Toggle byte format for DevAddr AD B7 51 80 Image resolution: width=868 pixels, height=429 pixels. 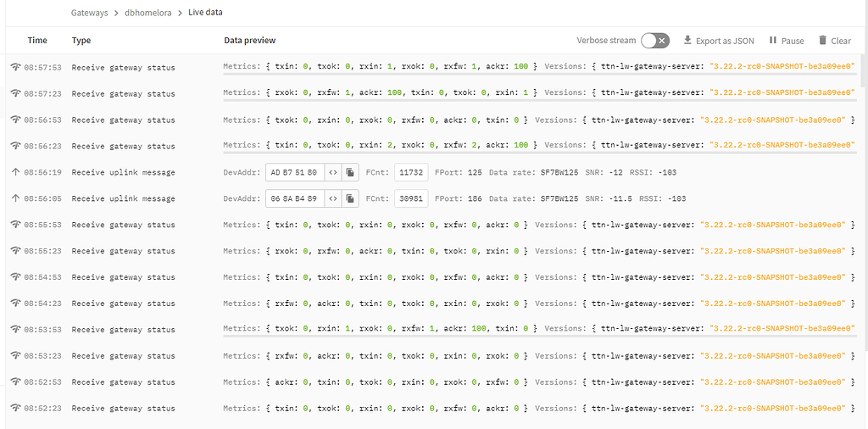click(333, 172)
